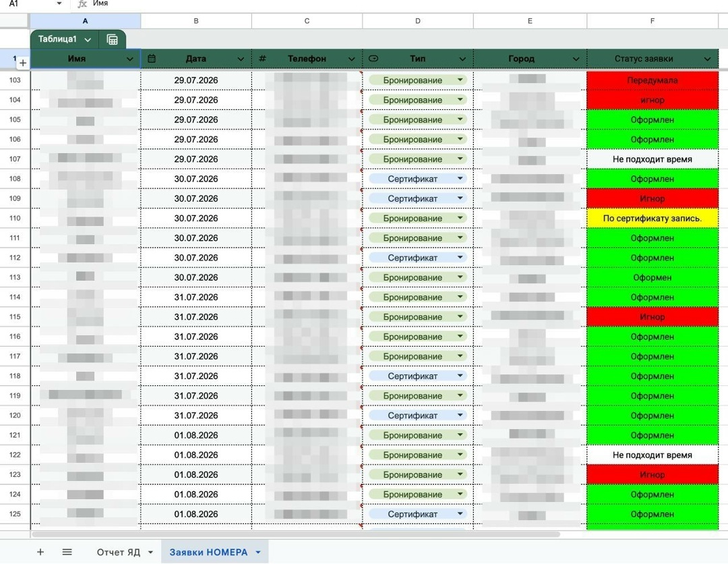Click the calendar icon in the Дата header
The height and width of the screenshot is (564, 728).
[152, 59]
